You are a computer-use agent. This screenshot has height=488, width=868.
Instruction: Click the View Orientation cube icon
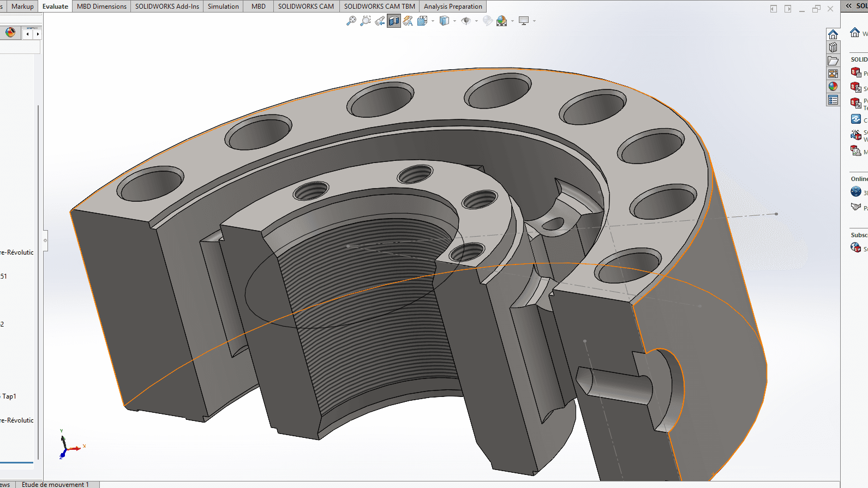tap(422, 21)
